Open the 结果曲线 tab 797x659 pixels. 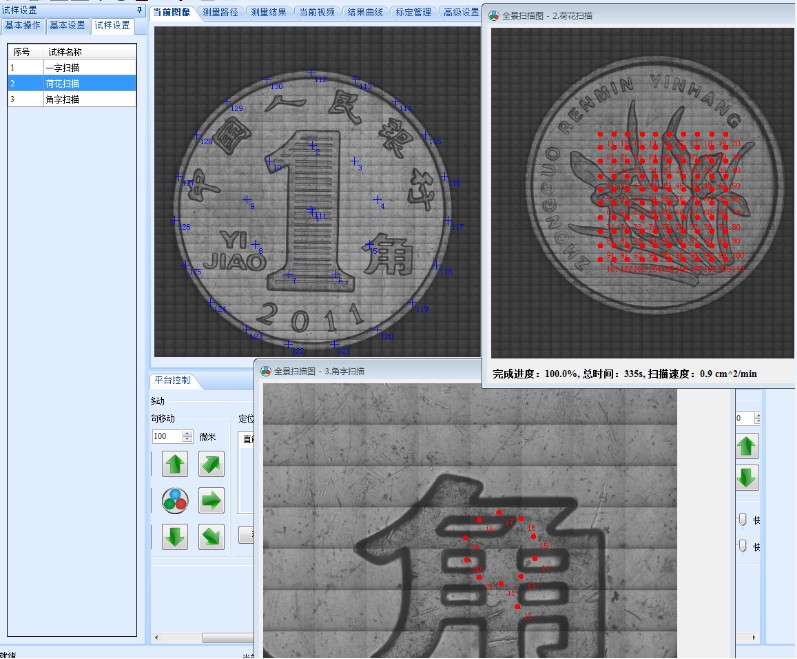(364, 12)
